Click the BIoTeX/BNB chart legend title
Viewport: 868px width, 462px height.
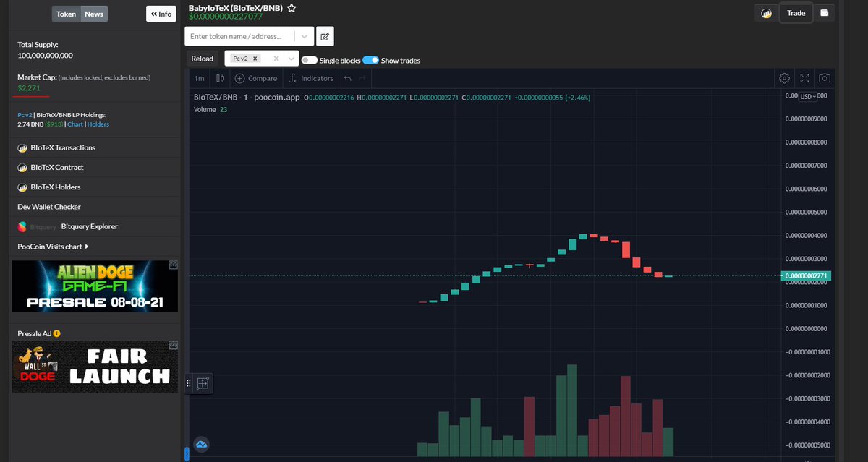click(x=247, y=97)
